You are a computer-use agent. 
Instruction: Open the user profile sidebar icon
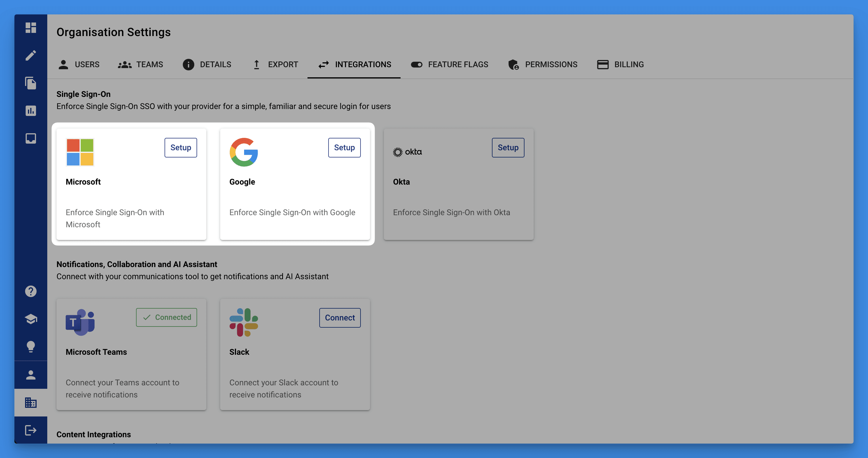31,375
